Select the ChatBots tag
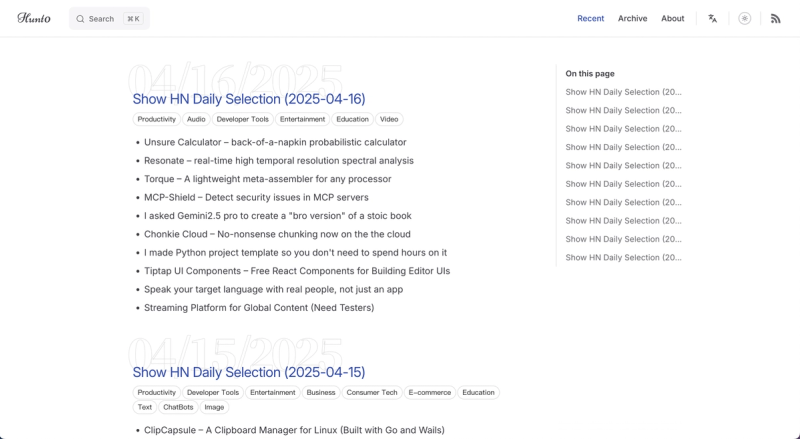This screenshot has width=800, height=439. pos(178,407)
